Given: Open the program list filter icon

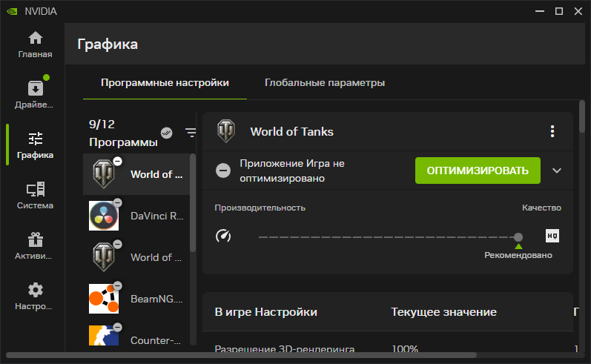Looking at the screenshot, I should [x=191, y=132].
